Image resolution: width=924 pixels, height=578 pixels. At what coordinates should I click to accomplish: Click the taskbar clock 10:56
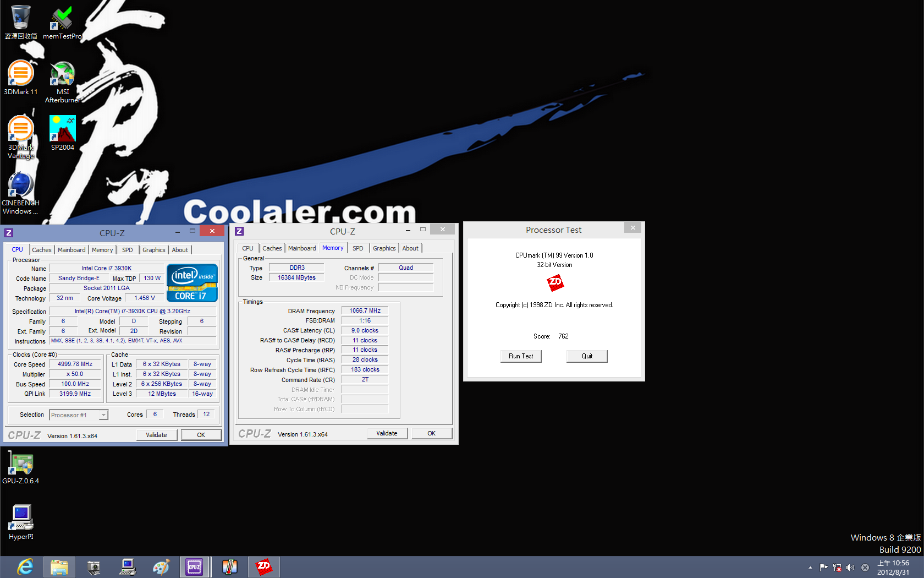click(x=893, y=568)
